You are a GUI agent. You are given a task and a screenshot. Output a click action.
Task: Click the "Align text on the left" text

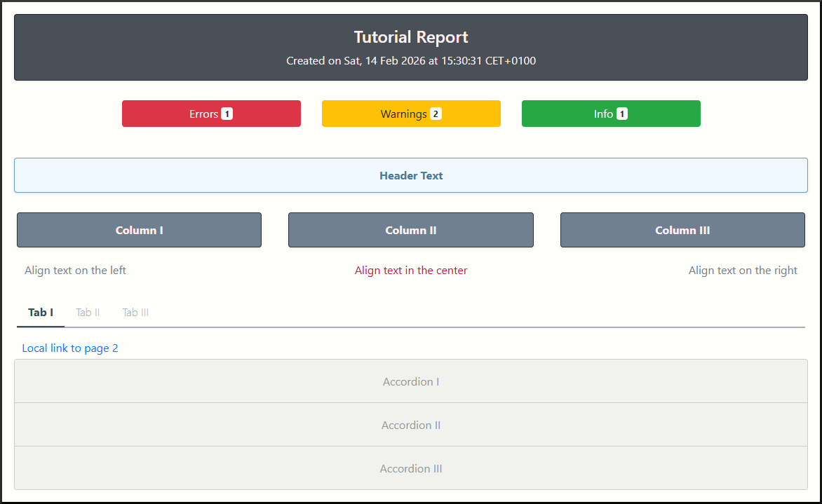click(76, 271)
